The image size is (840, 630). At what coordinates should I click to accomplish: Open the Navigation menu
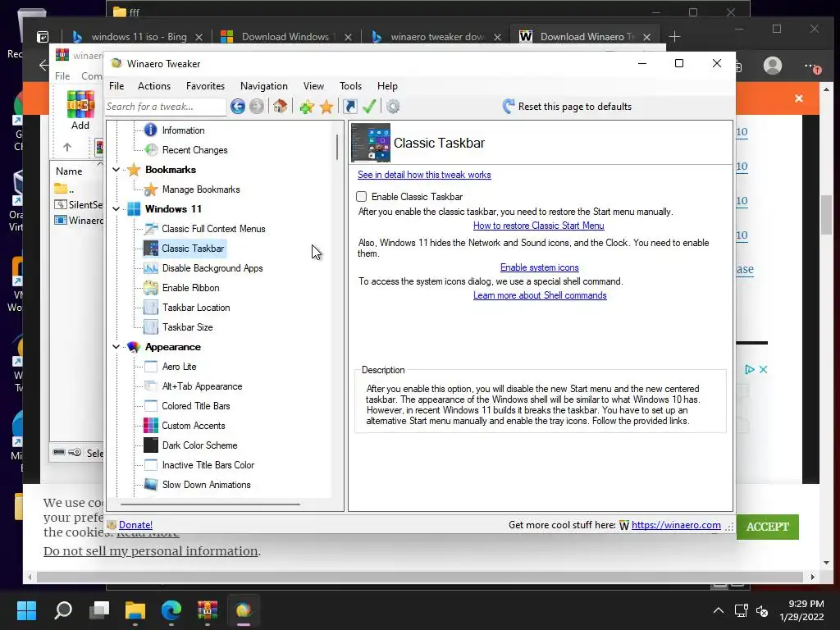pos(263,85)
